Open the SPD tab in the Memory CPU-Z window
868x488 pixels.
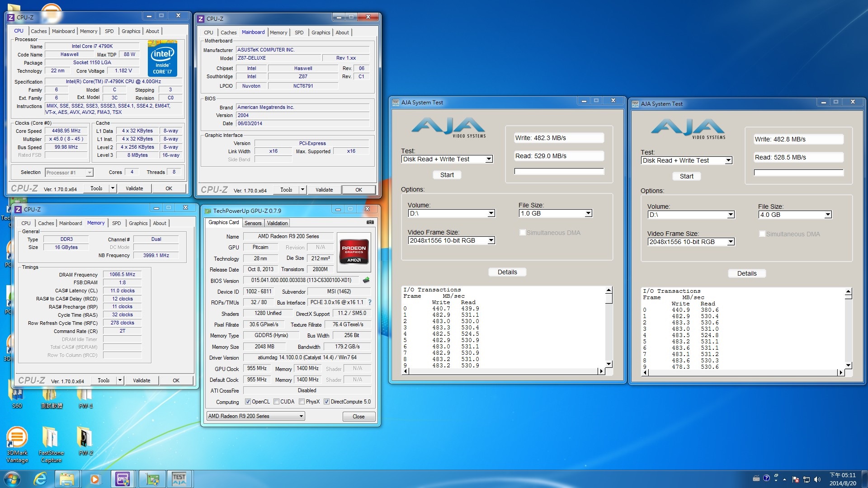[116, 223]
